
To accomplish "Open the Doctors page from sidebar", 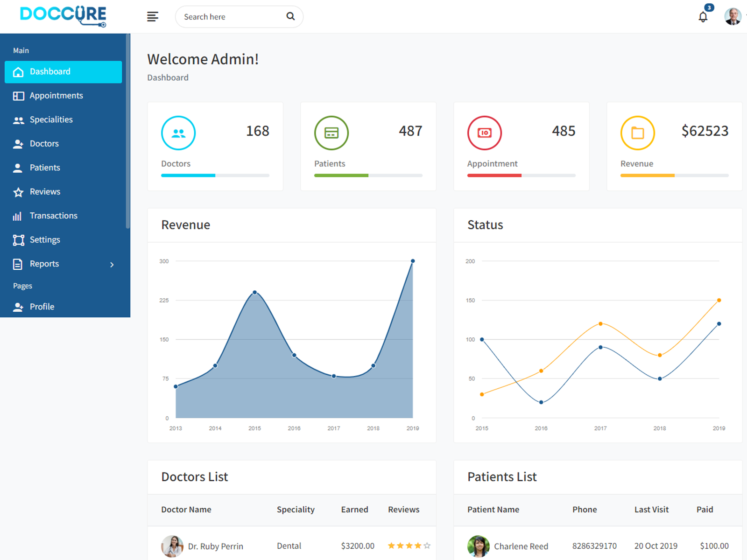I will point(44,143).
